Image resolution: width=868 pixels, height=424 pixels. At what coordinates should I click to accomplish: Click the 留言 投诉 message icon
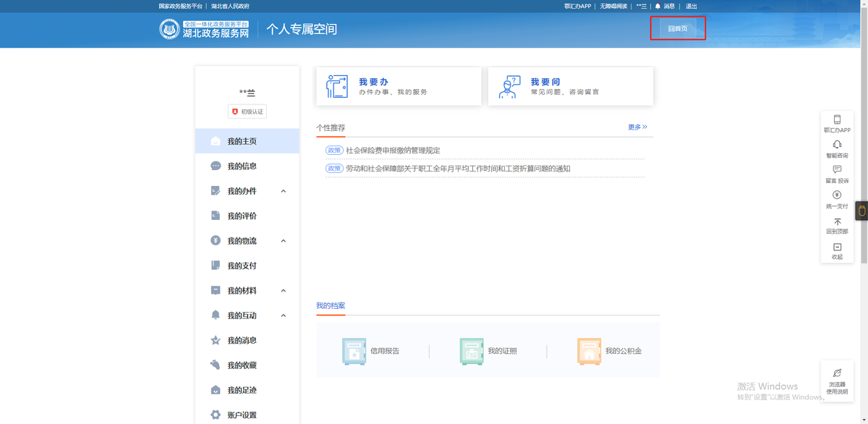[837, 170]
